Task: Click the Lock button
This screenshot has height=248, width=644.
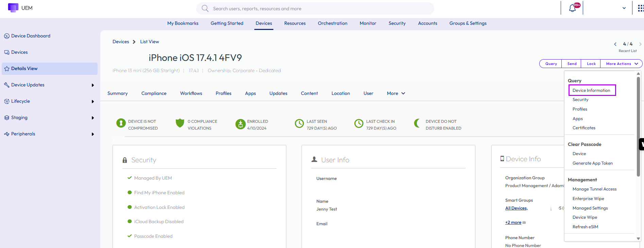Action: click(x=591, y=64)
